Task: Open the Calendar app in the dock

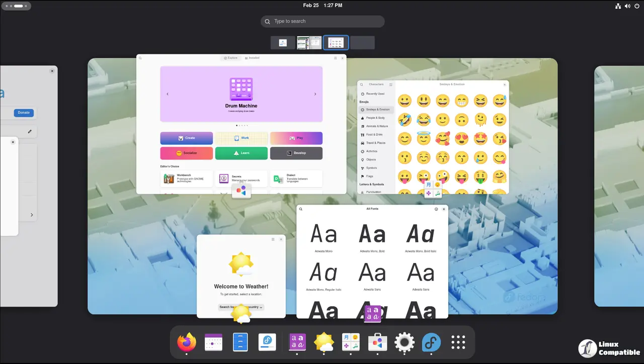Action: (x=213, y=342)
